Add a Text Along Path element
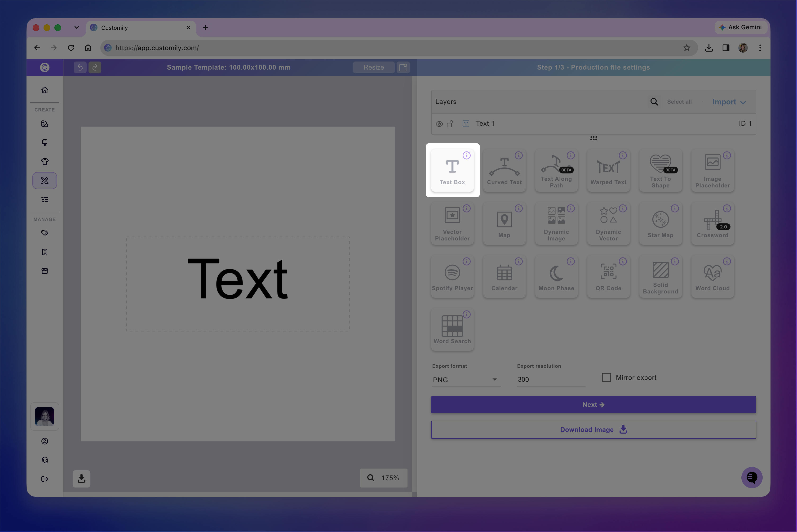 556,170
